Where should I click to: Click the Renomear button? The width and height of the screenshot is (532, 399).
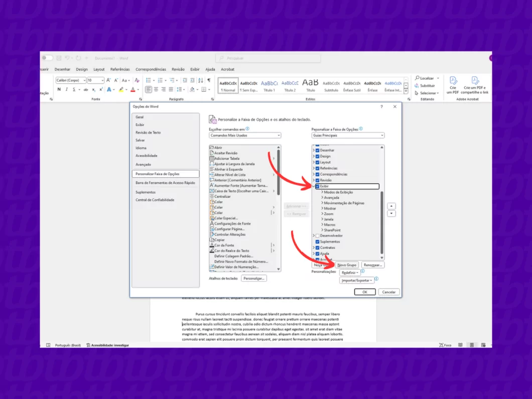tap(372, 265)
